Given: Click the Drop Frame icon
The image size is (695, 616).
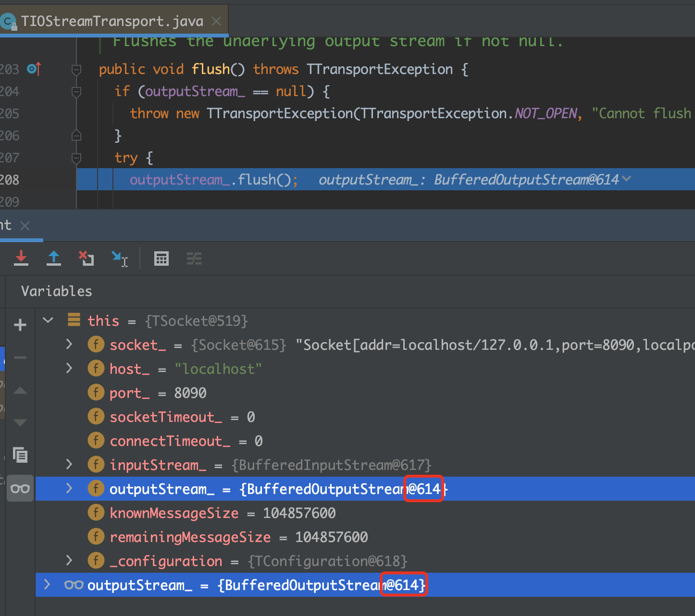Looking at the screenshot, I should pyautogui.click(x=87, y=258).
